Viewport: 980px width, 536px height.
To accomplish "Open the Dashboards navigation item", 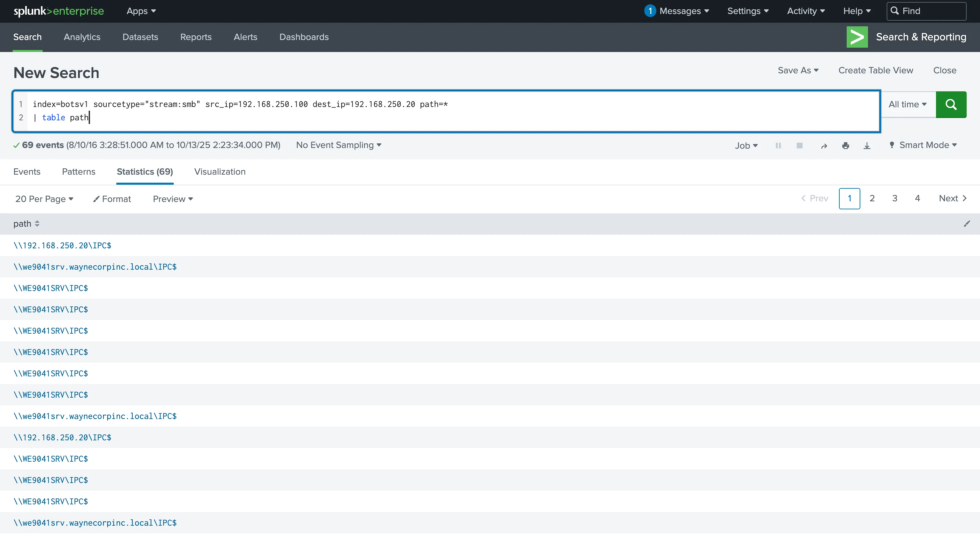I will (304, 37).
